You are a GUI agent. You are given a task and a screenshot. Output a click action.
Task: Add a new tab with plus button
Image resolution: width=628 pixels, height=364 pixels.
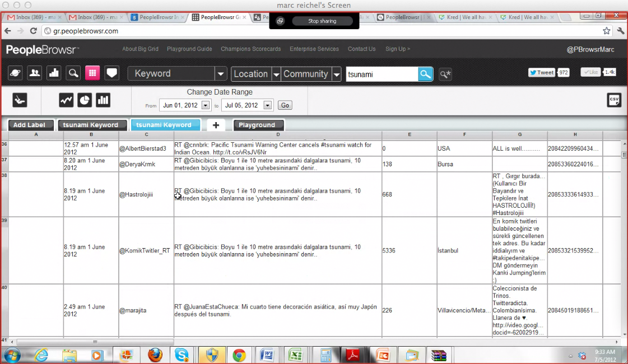point(216,125)
